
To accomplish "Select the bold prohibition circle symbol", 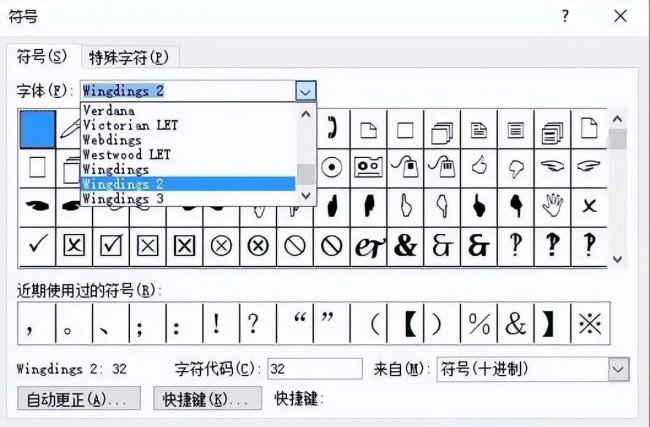I will pos(332,246).
